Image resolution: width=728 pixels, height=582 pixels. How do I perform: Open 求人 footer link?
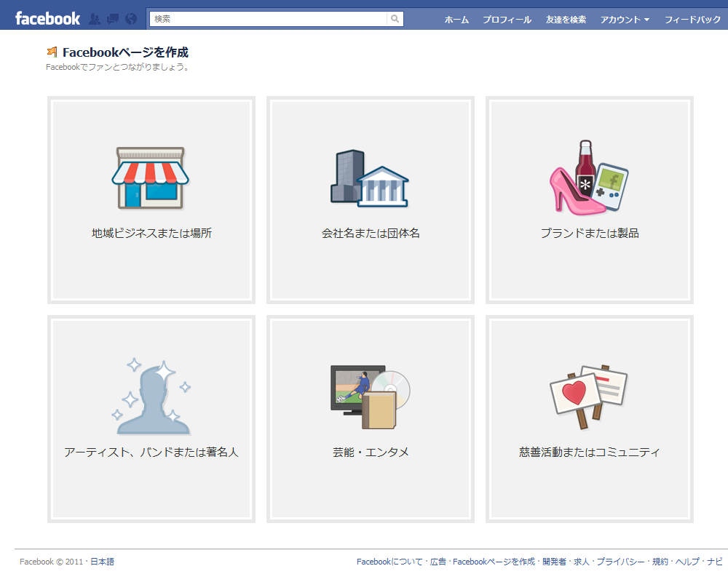point(581,562)
